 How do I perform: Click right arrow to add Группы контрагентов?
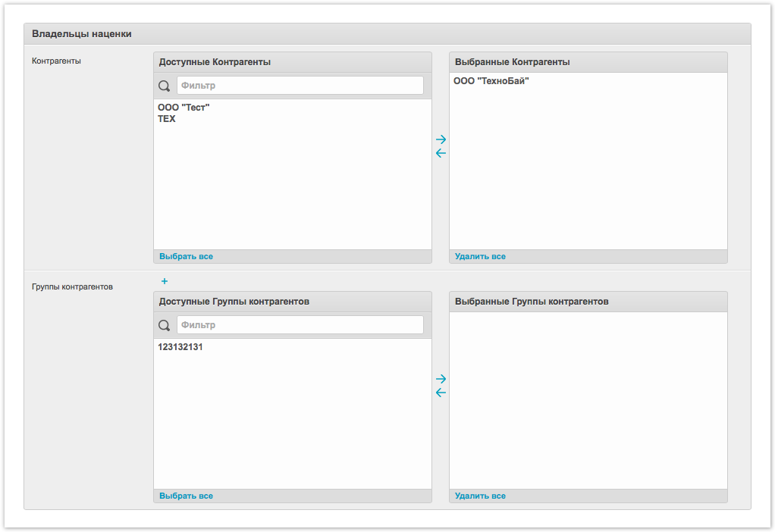tap(441, 379)
